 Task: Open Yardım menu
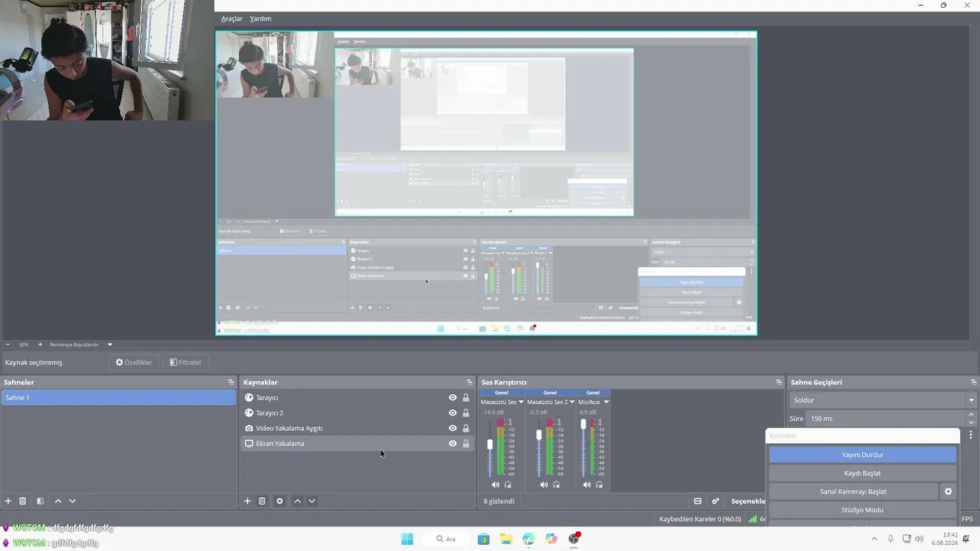260,18
